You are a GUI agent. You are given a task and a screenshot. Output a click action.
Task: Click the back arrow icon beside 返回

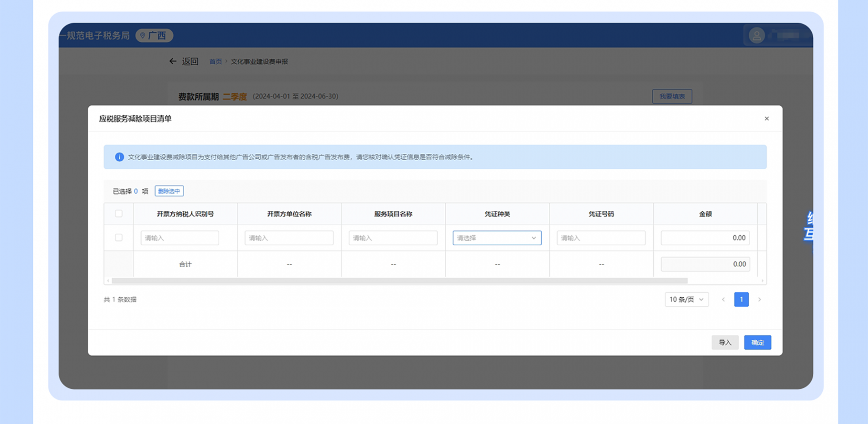(173, 61)
